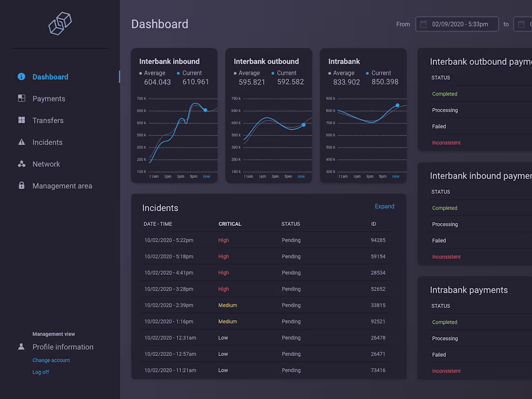Image resolution: width=532 pixels, height=399 pixels.
Task: Click the Incidents warning triangle icon
Action: (21, 142)
